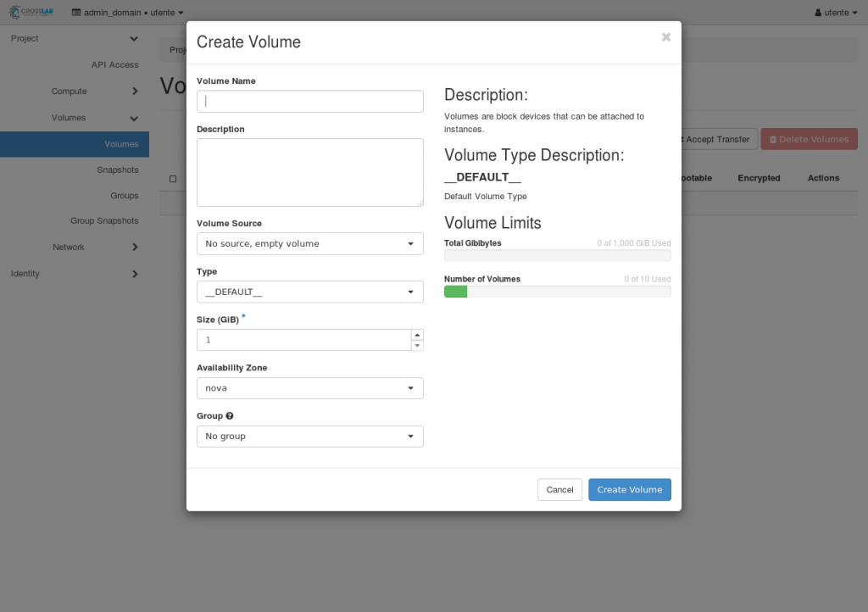Click the Create Volume button
The width and height of the screenshot is (868, 612).
629,490
